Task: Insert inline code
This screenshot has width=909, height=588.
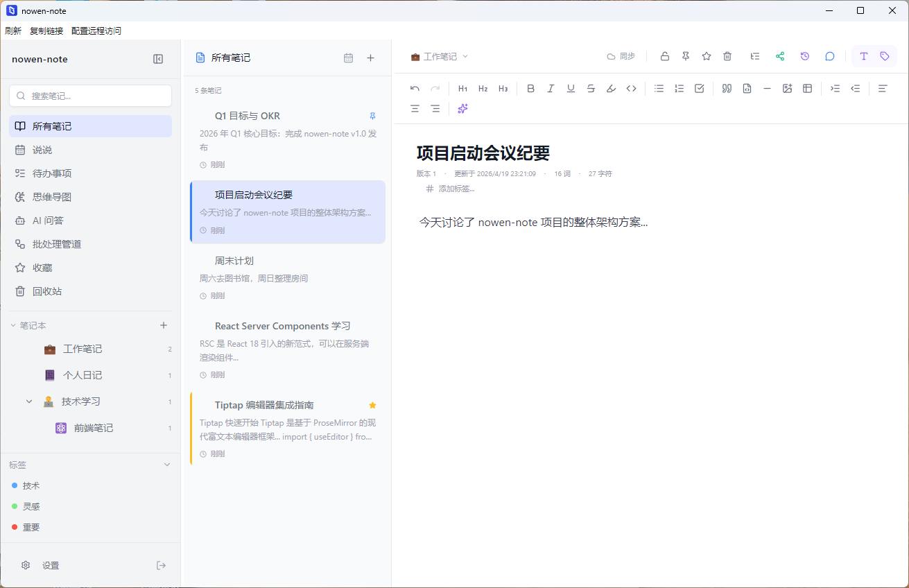Action: (x=631, y=89)
